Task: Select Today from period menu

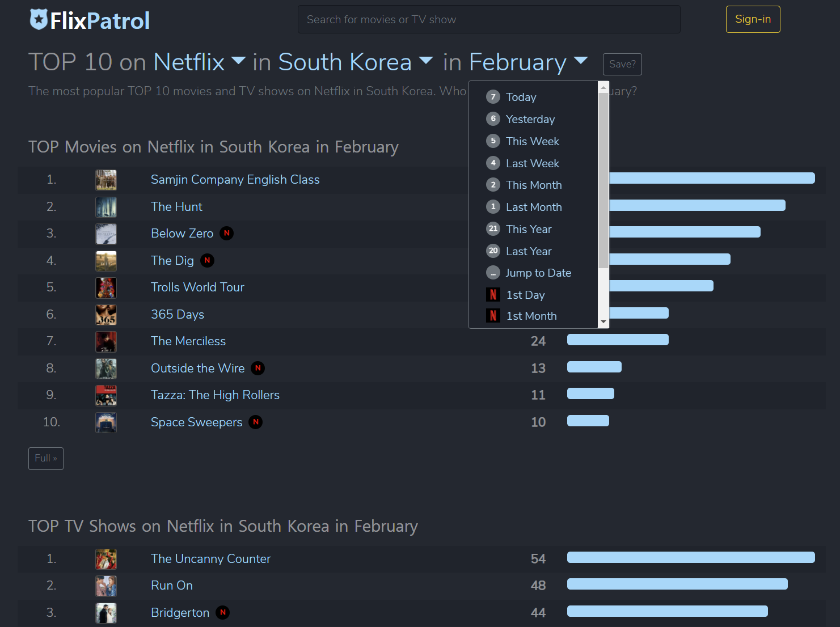Action: (x=521, y=97)
